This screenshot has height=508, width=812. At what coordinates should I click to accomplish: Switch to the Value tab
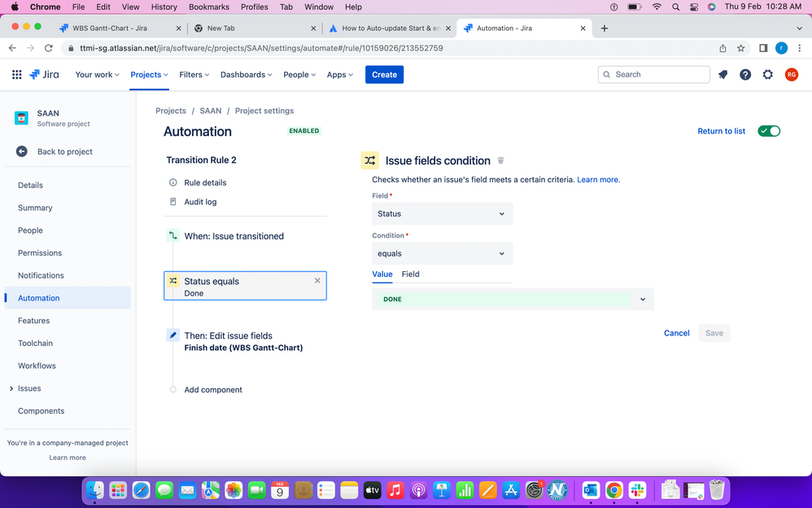tap(382, 274)
